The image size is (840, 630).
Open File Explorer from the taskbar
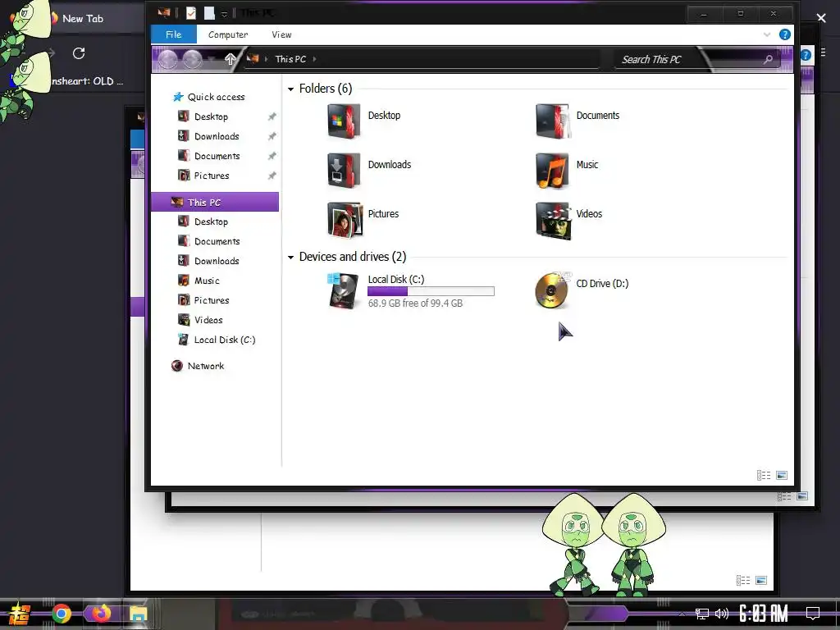[x=138, y=614]
